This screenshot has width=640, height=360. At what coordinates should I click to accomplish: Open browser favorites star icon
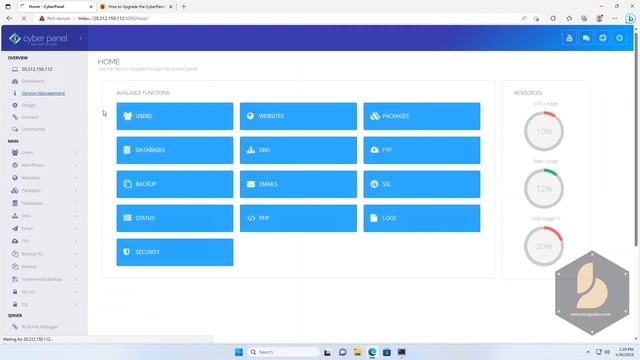pos(569,18)
